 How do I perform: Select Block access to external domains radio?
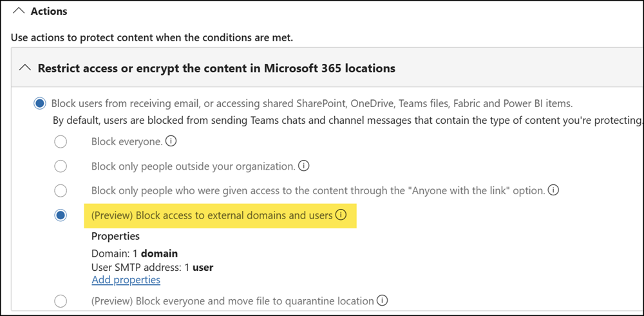click(x=61, y=215)
